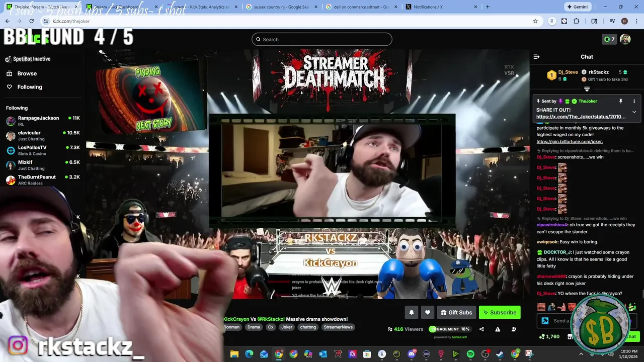Screen dimensions: 644x362
Task: Follow the channel with the heart icon
Action: [427, 312]
